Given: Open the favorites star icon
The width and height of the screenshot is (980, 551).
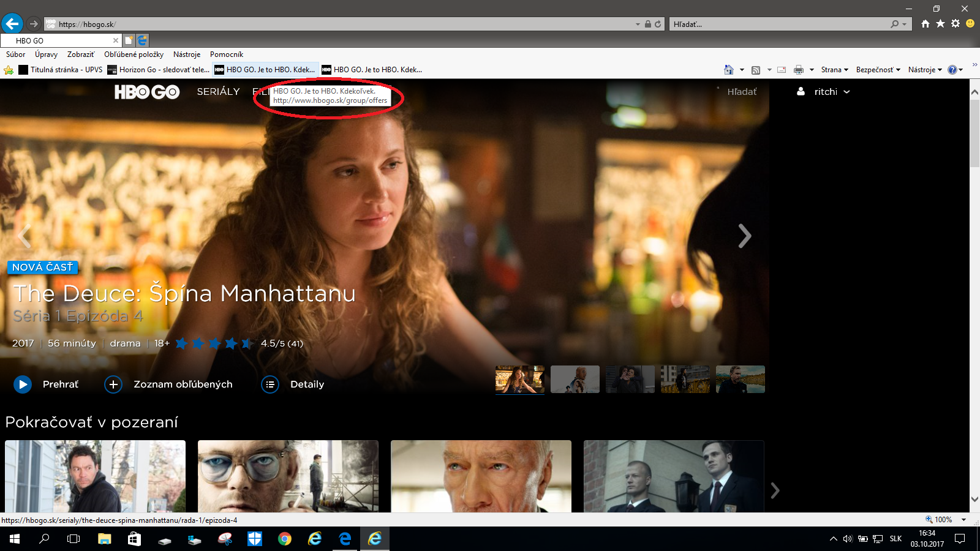Looking at the screenshot, I should (x=940, y=24).
